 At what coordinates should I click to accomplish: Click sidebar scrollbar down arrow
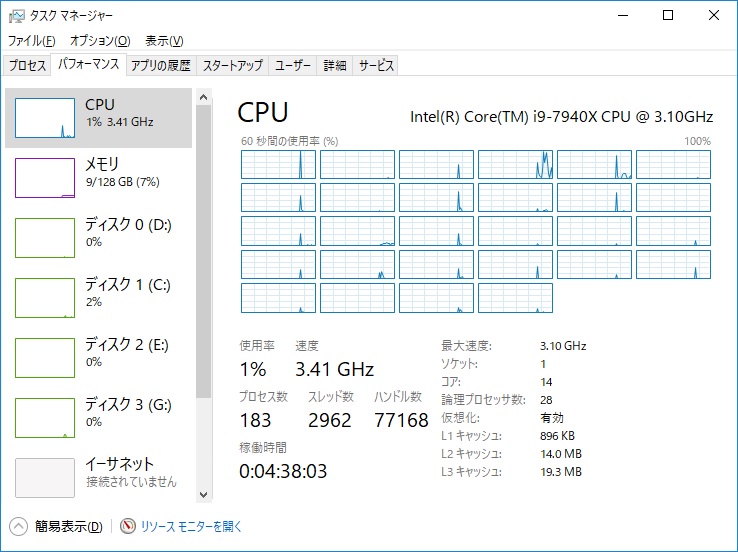click(203, 494)
